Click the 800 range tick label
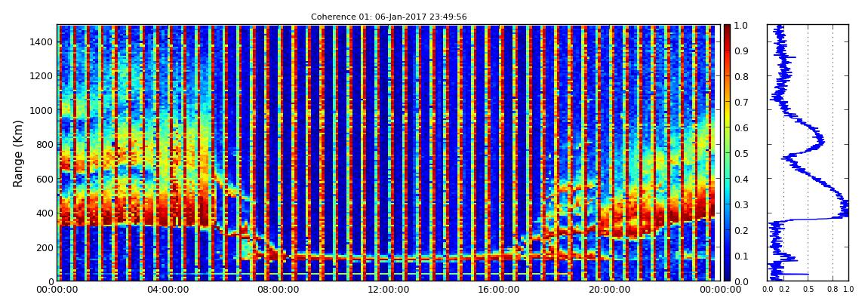The height and width of the screenshot is (307, 868). pos(46,145)
